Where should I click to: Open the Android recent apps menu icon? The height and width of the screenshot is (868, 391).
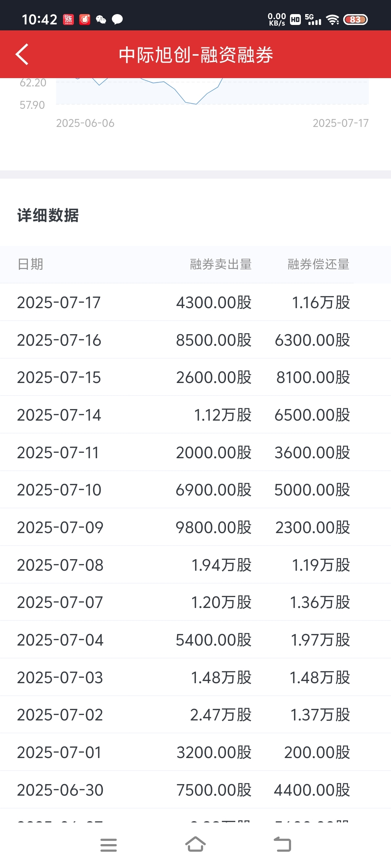[108, 845]
